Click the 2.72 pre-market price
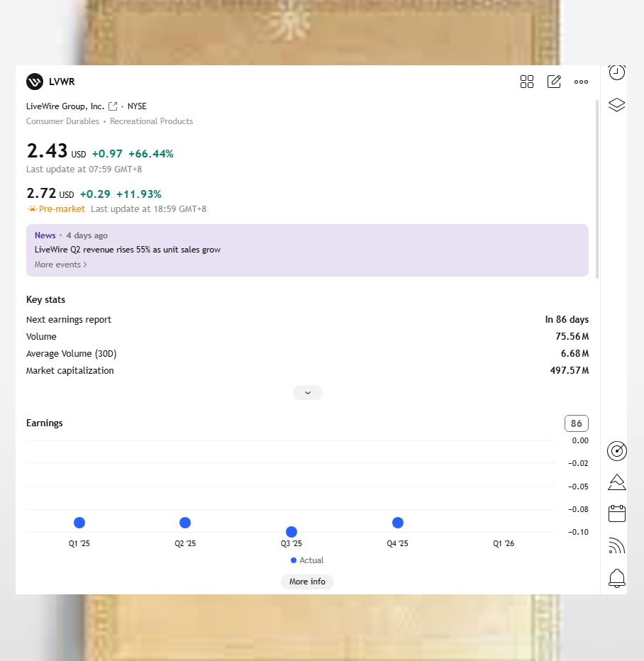The height and width of the screenshot is (661, 644). pyautogui.click(x=50, y=194)
